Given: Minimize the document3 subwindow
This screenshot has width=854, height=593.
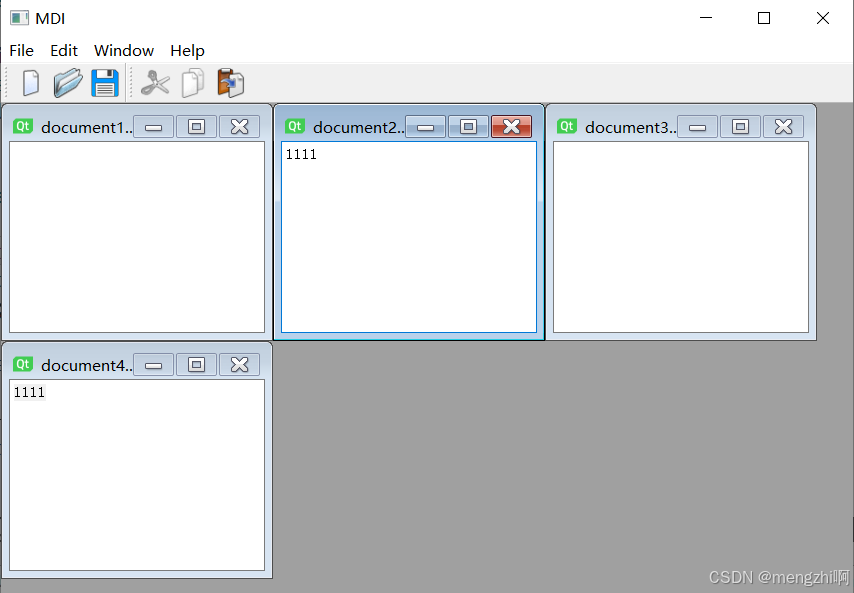Looking at the screenshot, I should pyautogui.click(x=697, y=127).
